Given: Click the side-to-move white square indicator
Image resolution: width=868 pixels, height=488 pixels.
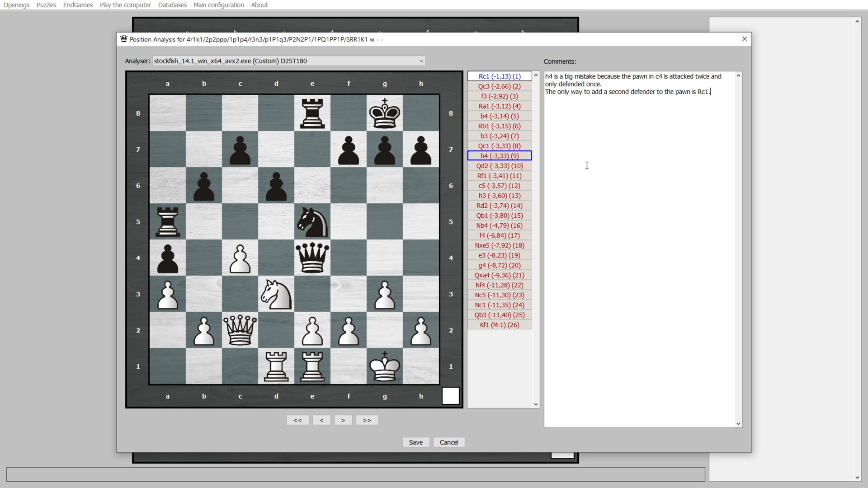Looking at the screenshot, I should coord(451,396).
